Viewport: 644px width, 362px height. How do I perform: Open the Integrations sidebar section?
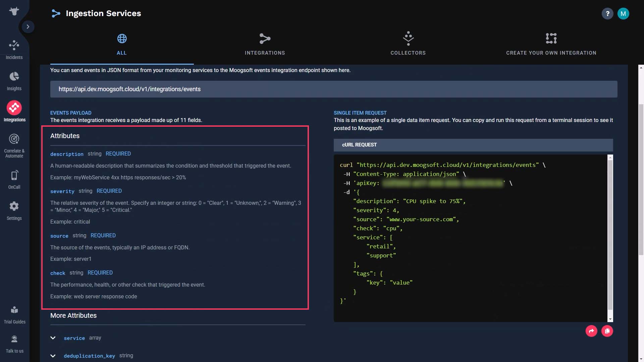point(14,112)
